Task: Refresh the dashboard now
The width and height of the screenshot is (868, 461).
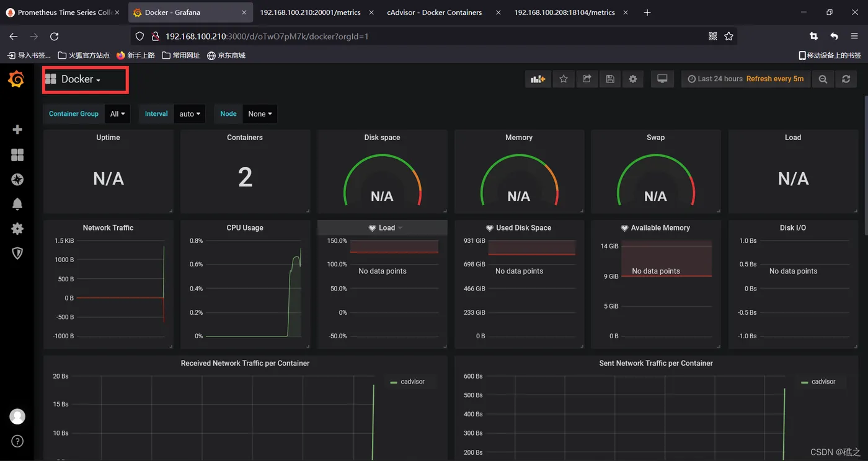Action: [x=846, y=79]
